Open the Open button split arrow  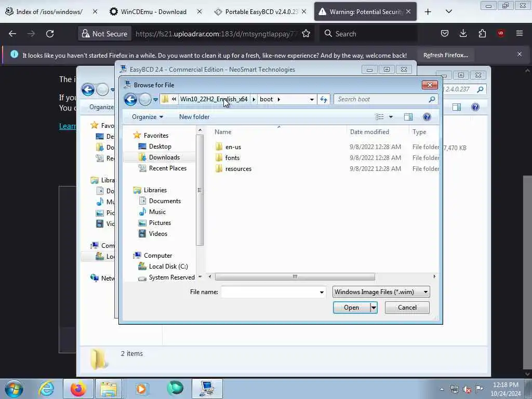pos(374,308)
